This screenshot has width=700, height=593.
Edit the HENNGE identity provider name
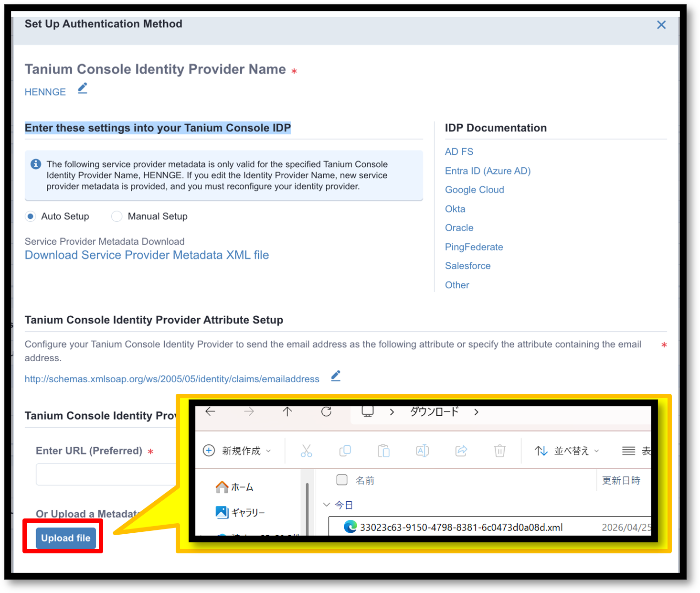(x=83, y=88)
